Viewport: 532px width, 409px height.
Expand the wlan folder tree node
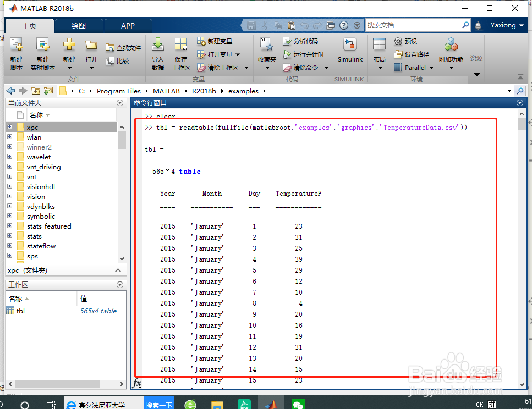(x=9, y=137)
